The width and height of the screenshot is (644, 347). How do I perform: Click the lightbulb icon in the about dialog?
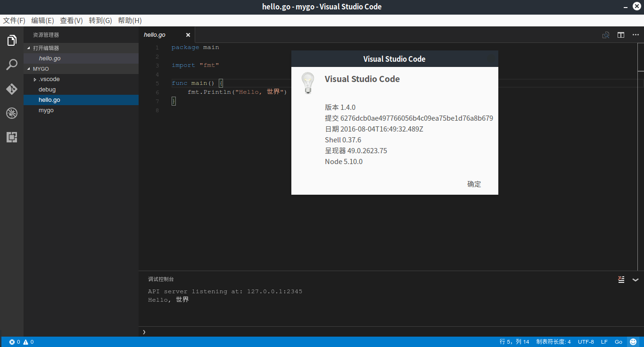click(x=308, y=83)
